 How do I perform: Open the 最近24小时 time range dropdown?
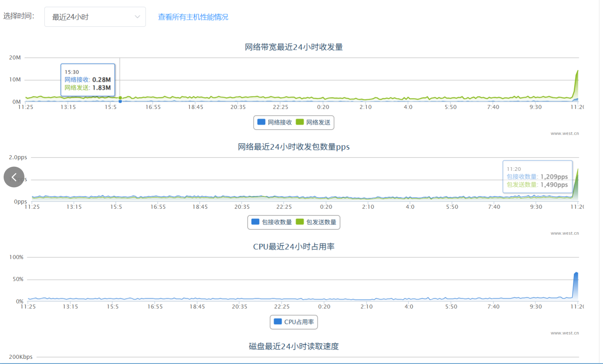point(94,17)
